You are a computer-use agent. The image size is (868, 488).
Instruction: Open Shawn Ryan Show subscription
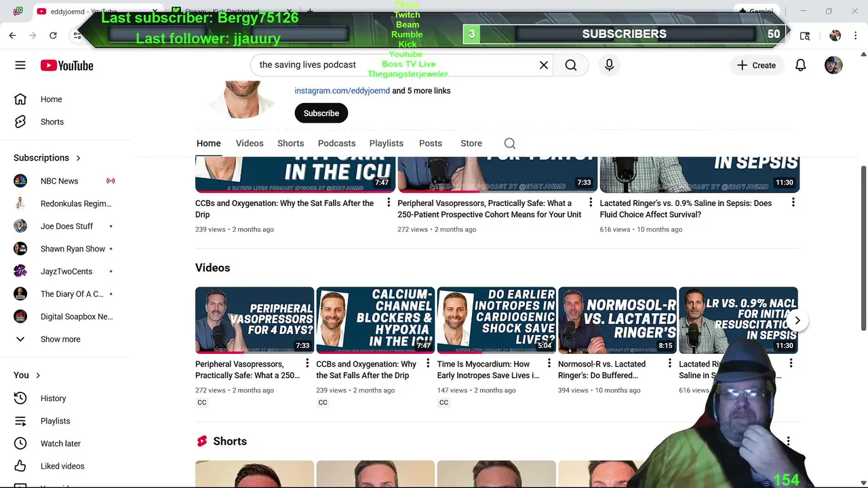coord(65,249)
